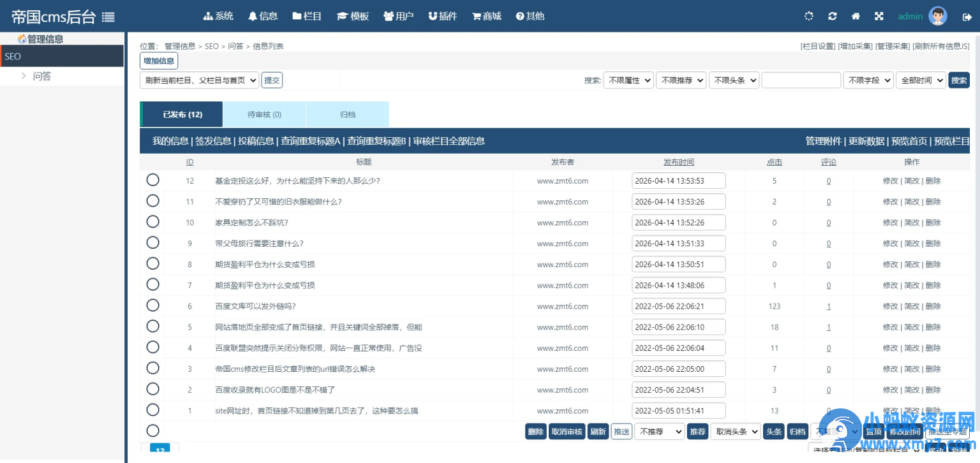Click the admin avatar picture

pos(937,15)
